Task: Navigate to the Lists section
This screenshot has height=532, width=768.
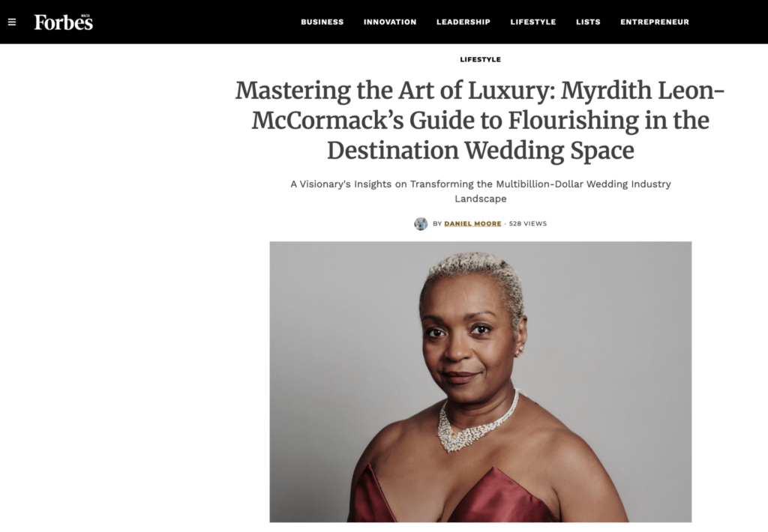Action: tap(588, 22)
